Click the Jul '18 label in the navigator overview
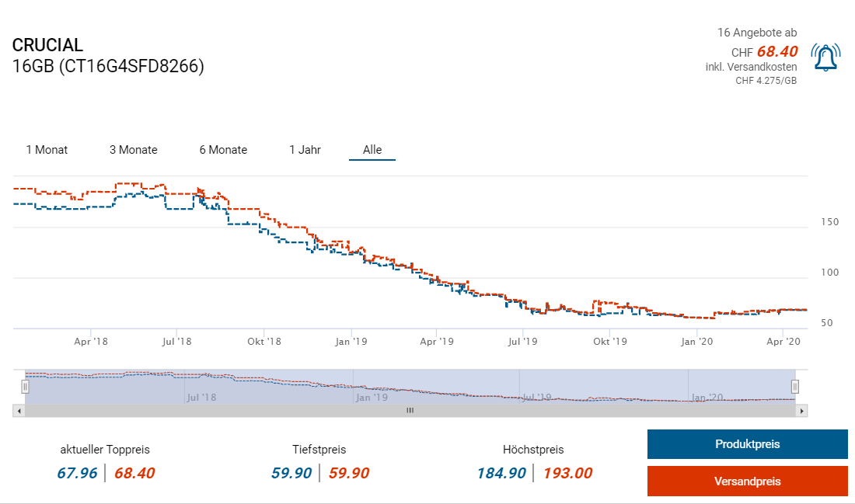This screenshot has width=855, height=504. 201,397
